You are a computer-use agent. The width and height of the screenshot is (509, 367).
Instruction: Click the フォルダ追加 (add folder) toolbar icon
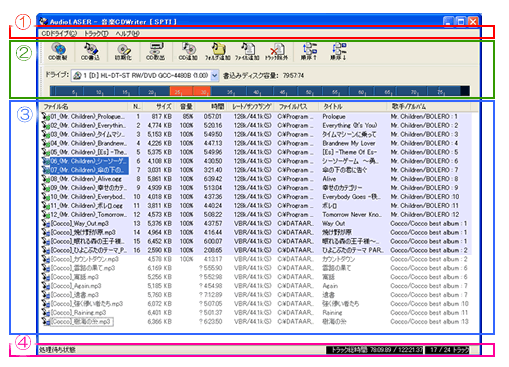(218, 52)
